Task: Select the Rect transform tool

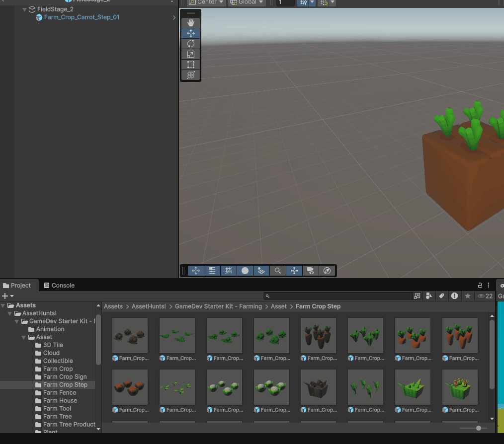Action: point(191,65)
